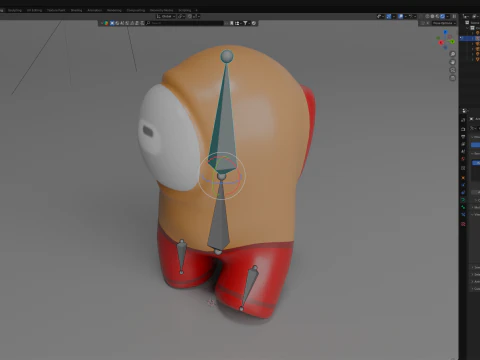Switch to the Animation workspace tab
The image size is (480, 360).
[x=95, y=10]
